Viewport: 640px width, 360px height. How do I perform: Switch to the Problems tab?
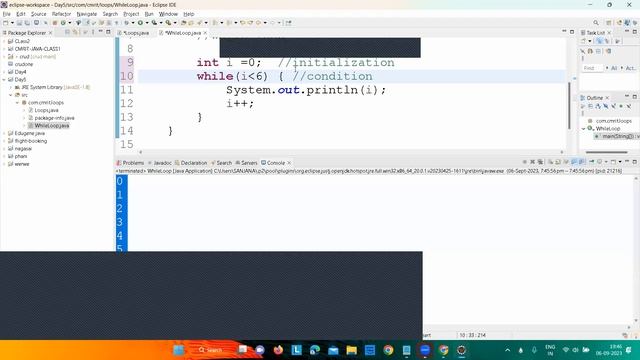click(x=130, y=162)
